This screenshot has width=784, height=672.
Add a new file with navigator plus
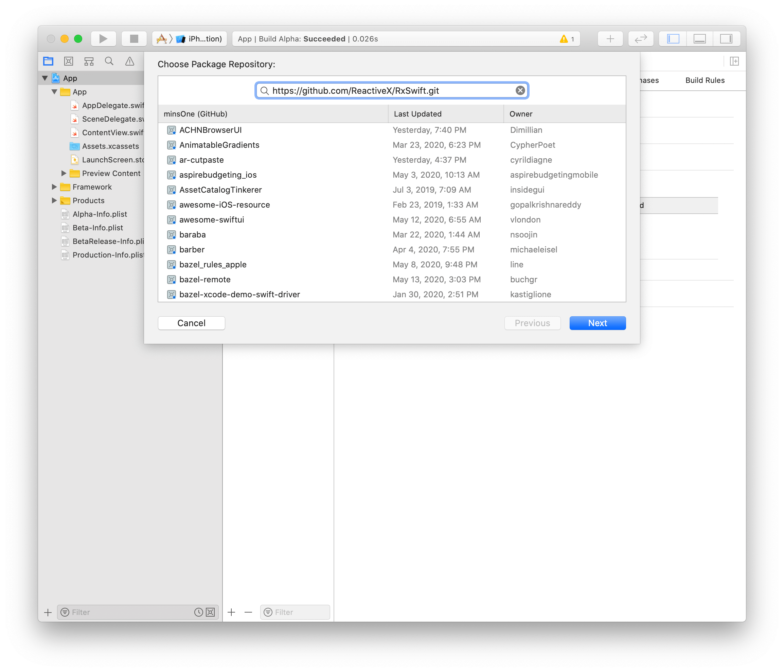48,612
